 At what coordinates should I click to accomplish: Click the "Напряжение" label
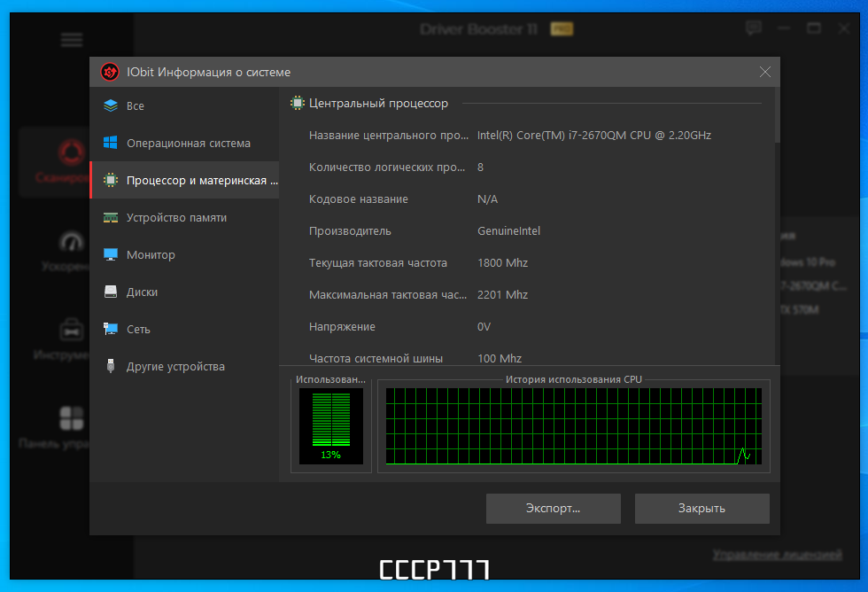point(342,327)
